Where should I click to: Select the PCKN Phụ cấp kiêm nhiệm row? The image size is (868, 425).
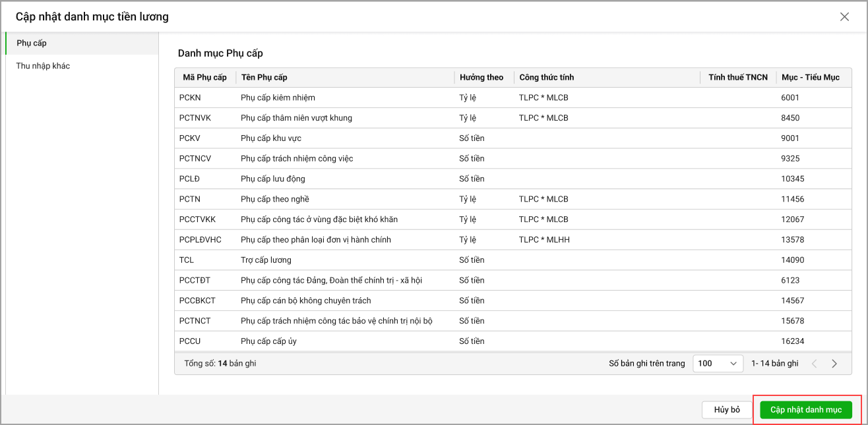pos(278,98)
